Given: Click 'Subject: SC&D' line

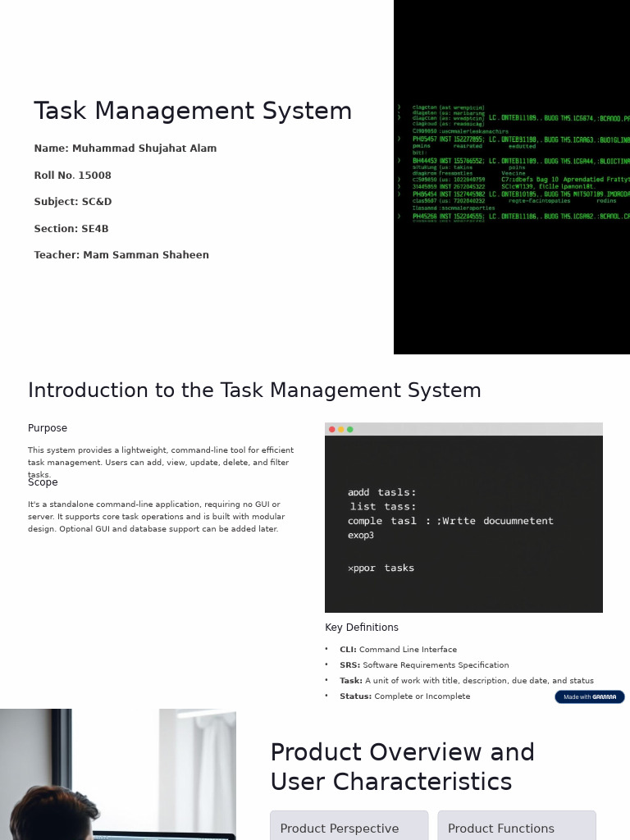Looking at the screenshot, I should [x=73, y=202].
